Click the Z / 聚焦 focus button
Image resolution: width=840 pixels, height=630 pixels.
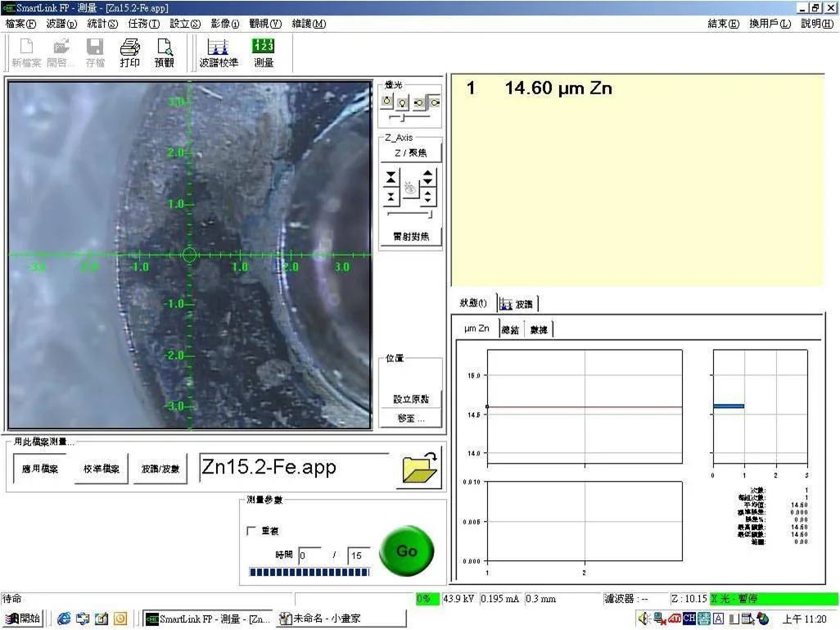[x=410, y=153]
